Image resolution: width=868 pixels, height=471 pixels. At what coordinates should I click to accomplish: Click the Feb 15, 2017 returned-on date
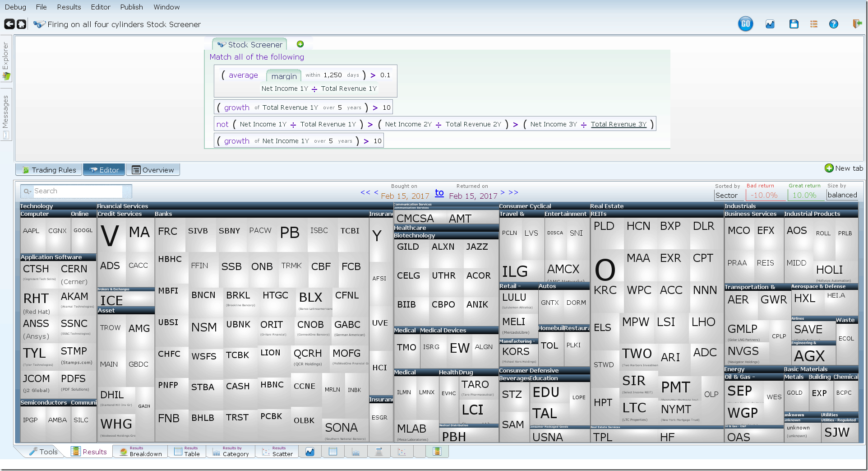coord(473,196)
